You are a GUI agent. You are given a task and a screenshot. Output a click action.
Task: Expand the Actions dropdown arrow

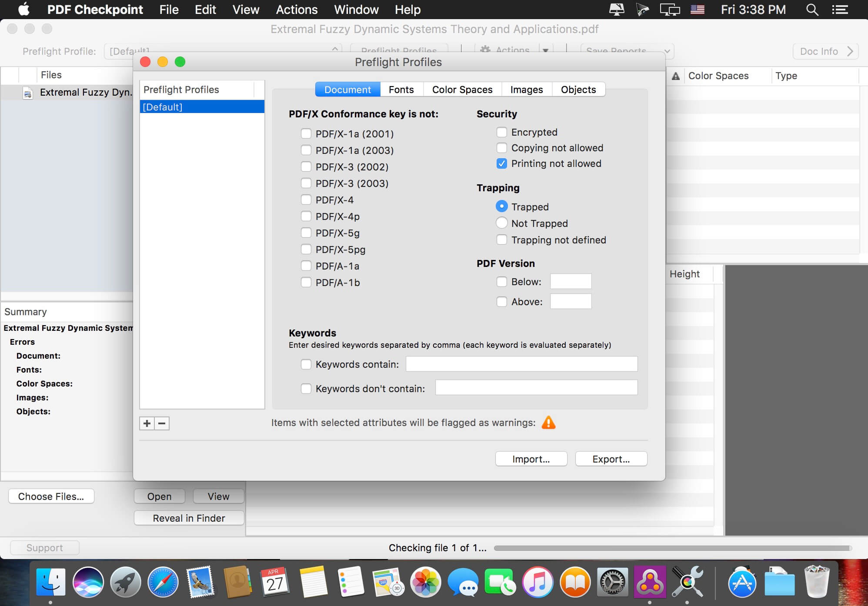point(545,50)
